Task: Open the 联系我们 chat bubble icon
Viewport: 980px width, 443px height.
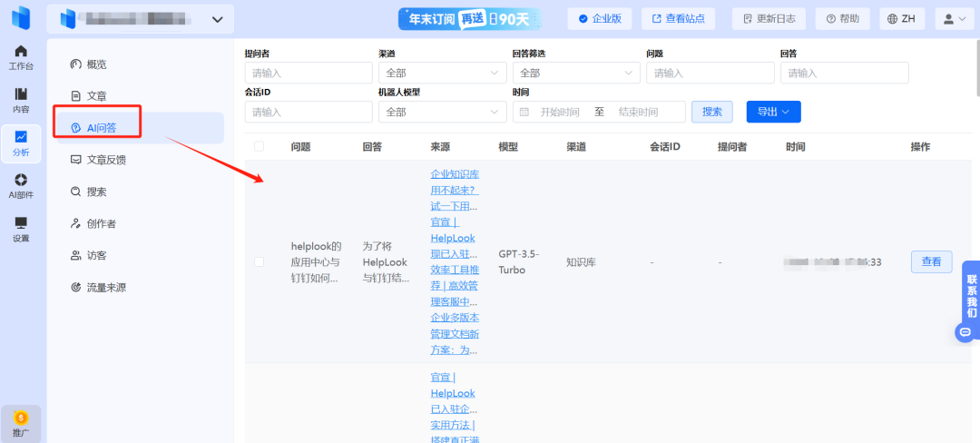Action: click(x=965, y=331)
